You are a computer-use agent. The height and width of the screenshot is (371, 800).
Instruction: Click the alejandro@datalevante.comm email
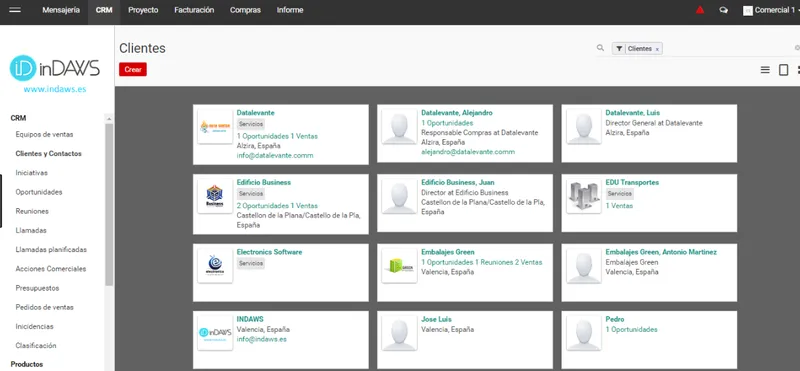coord(468,152)
